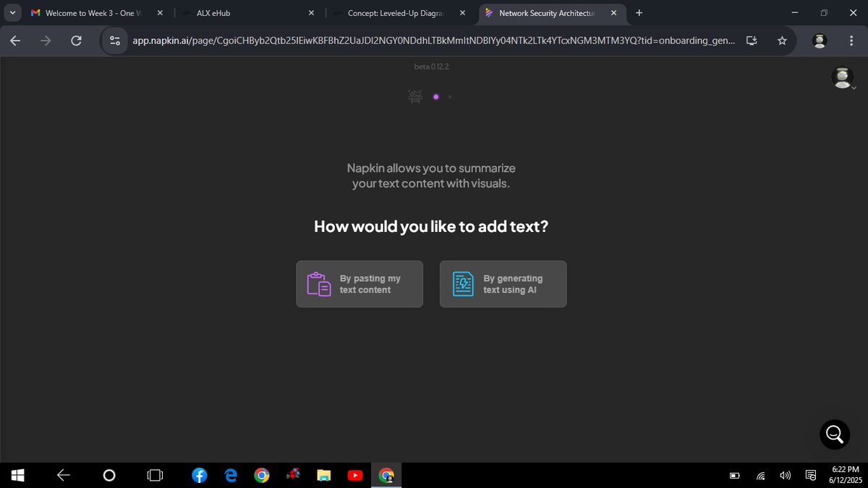Go back to the previous page
The image size is (868, 488).
click(x=15, y=41)
